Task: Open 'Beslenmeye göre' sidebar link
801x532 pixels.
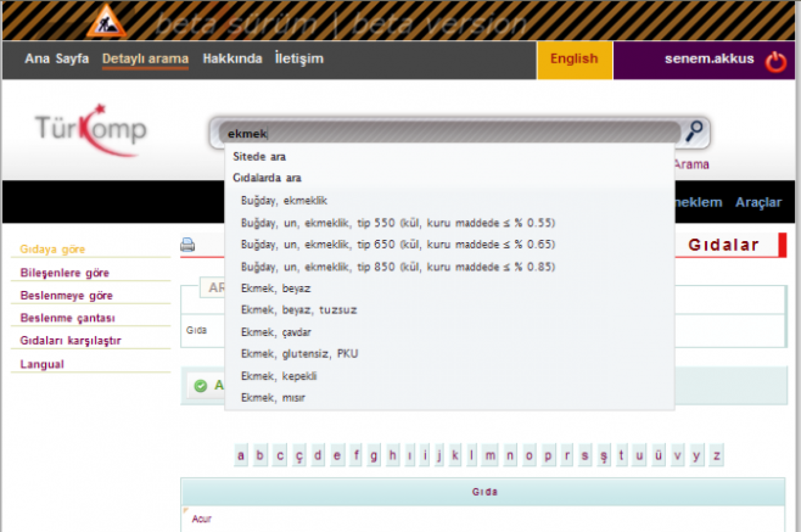Action: pos(66,295)
